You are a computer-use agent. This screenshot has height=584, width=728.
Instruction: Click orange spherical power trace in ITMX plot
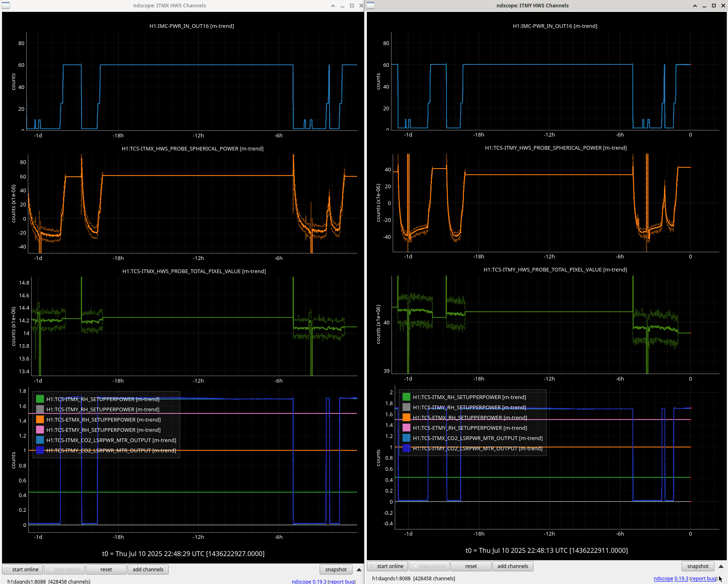197,176
